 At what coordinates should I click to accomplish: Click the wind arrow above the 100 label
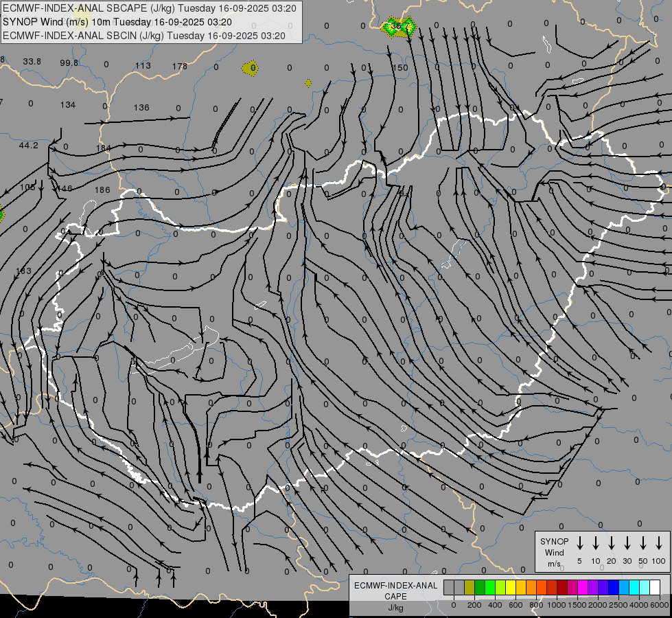click(659, 543)
